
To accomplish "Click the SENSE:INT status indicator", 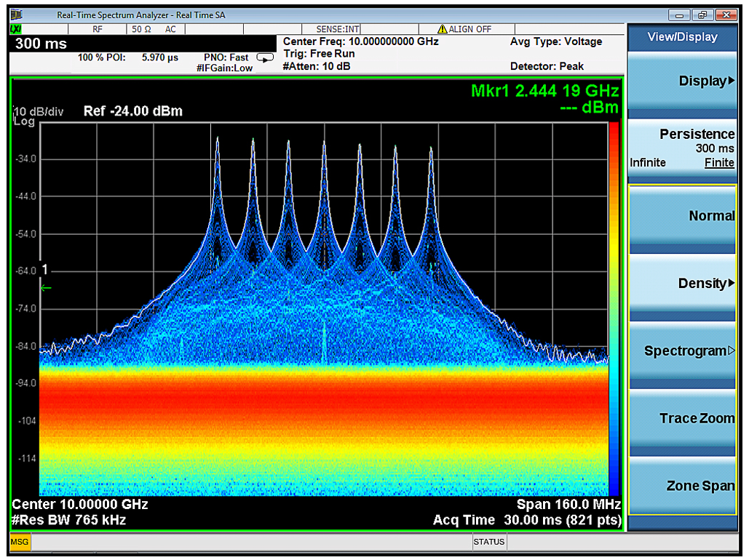I will [x=338, y=29].
